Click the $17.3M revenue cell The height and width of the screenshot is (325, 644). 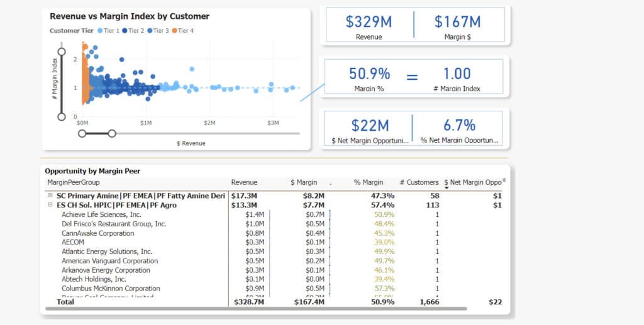(245, 196)
